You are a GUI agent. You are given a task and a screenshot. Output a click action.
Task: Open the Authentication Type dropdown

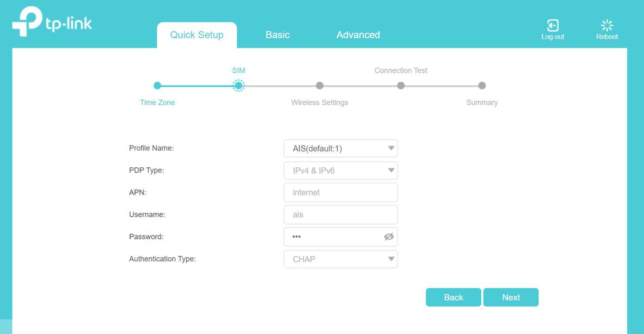tap(340, 259)
